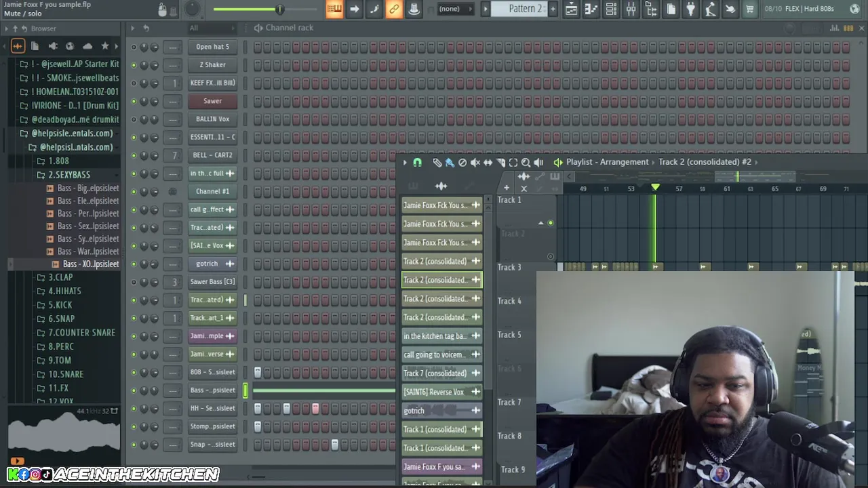Click the Open hat 5 channel volume knob
Image resolution: width=868 pixels, height=488 pixels.
[155, 47]
